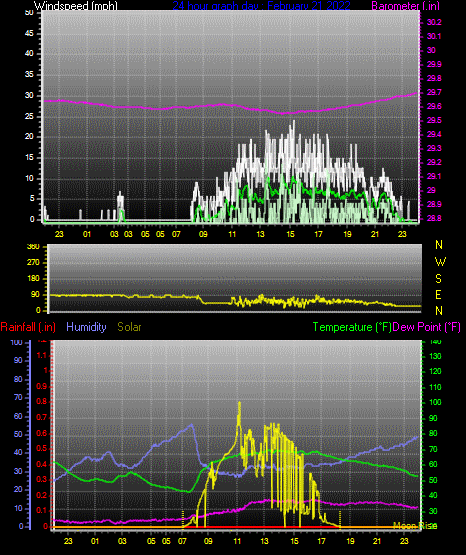Image resolution: width=466 pixels, height=555 pixels.
Task: Click the 0.3 value on the rainfall axis
Action: click(42, 479)
